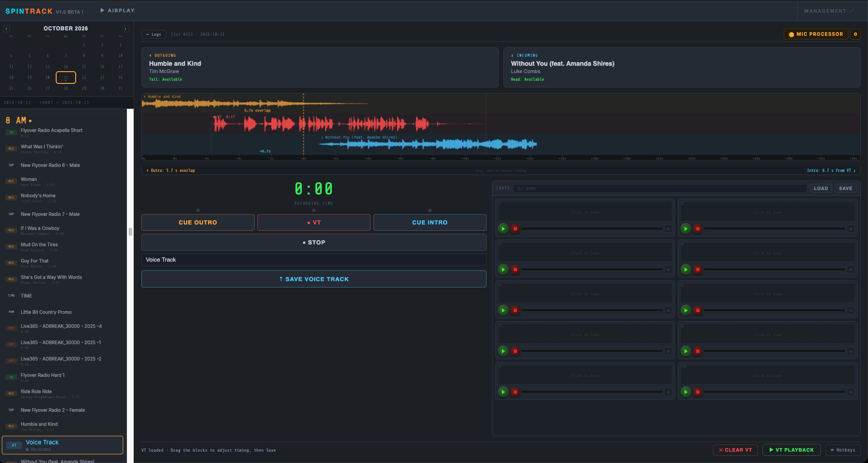Go to next month in calendar
This screenshot has width=868, height=463.
point(125,29)
